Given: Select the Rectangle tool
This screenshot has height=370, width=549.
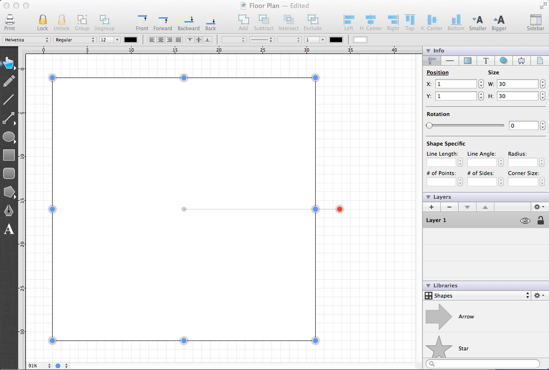Looking at the screenshot, I should (x=9, y=155).
